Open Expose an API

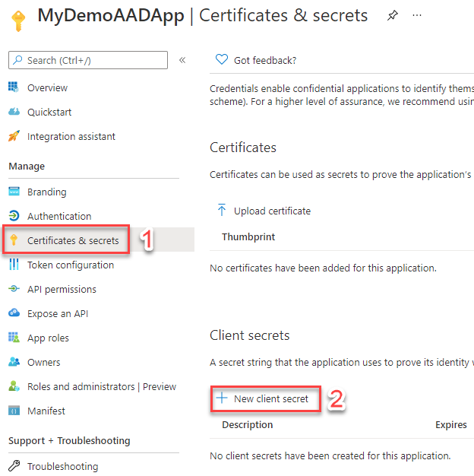click(58, 313)
